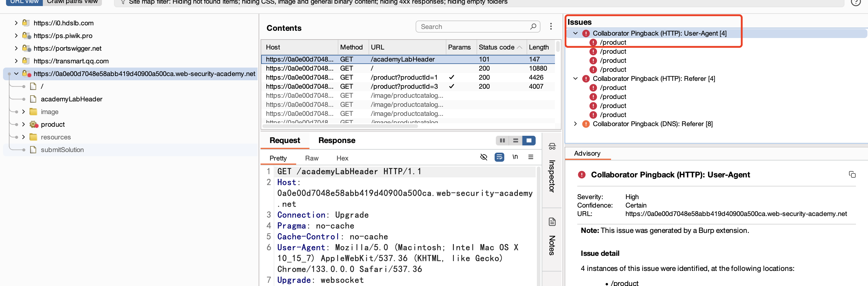Click the Contents table horizontal scrollbar
868x286 pixels.
click(340, 126)
